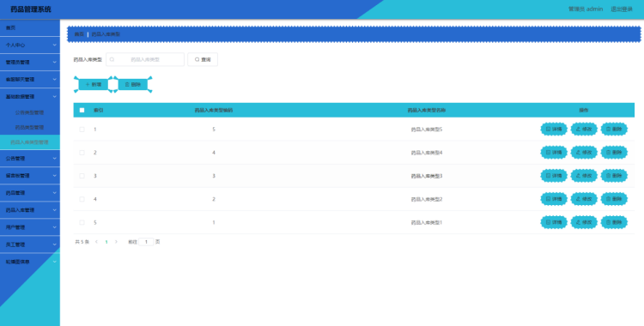The image size is (644, 326).
Task: Click 修改 for row 药品入库类型3
Action: coord(584,176)
